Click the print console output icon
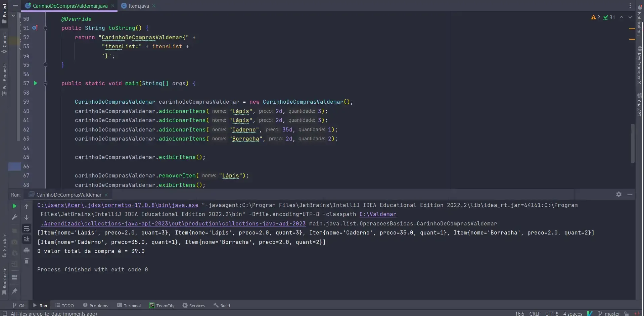 (x=27, y=250)
